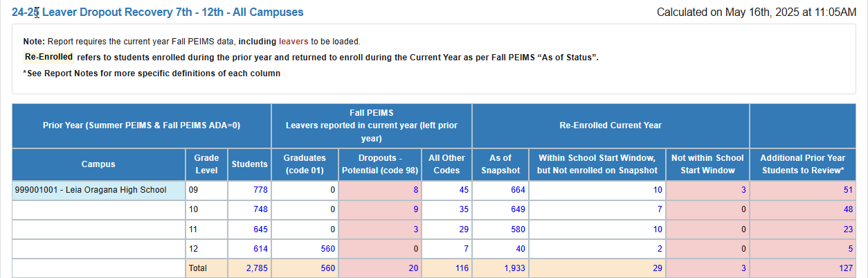This screenshot has height=278, width=868.
Task: Select grade 09 Not within School Start Window value 3
Action: point(743,189)
